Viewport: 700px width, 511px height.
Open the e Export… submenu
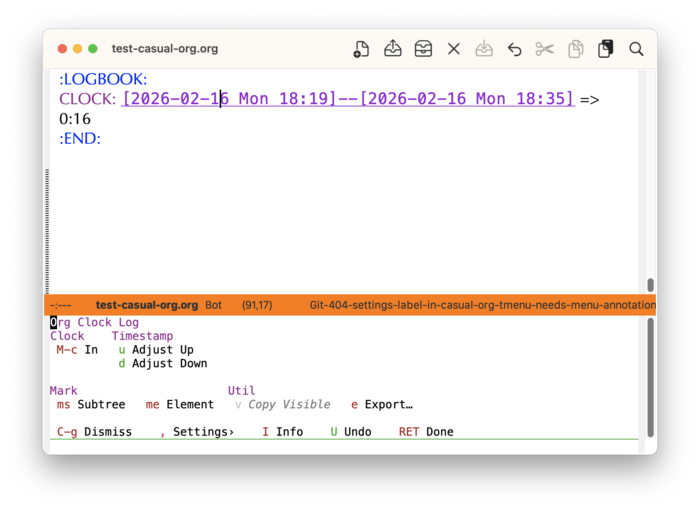382,405
